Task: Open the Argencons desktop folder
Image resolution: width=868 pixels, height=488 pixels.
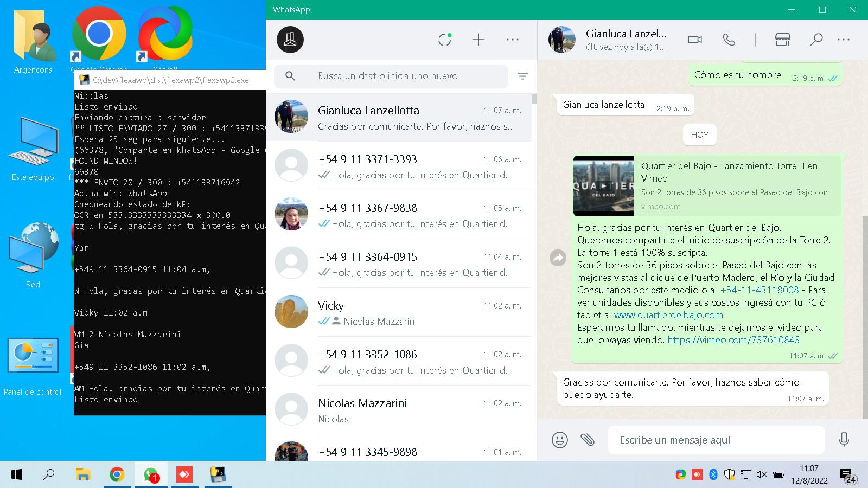Action: (x=33, y=41)
